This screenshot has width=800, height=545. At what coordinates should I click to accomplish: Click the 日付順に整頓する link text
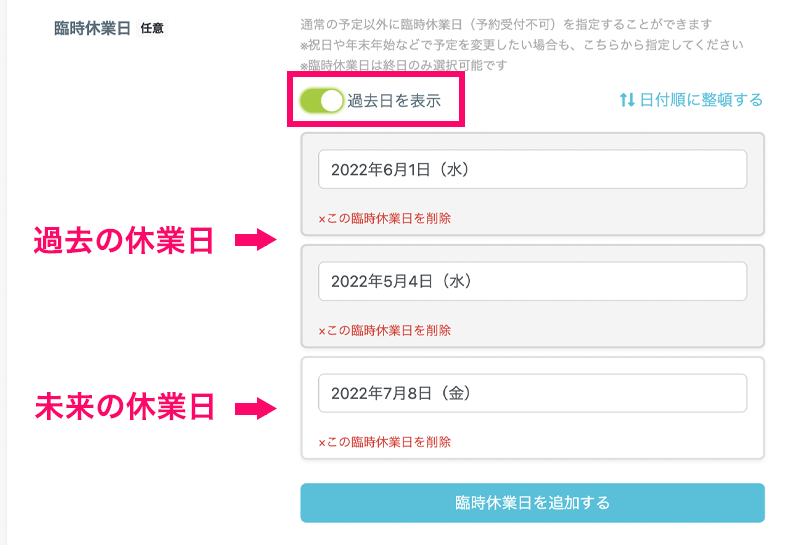701,100
